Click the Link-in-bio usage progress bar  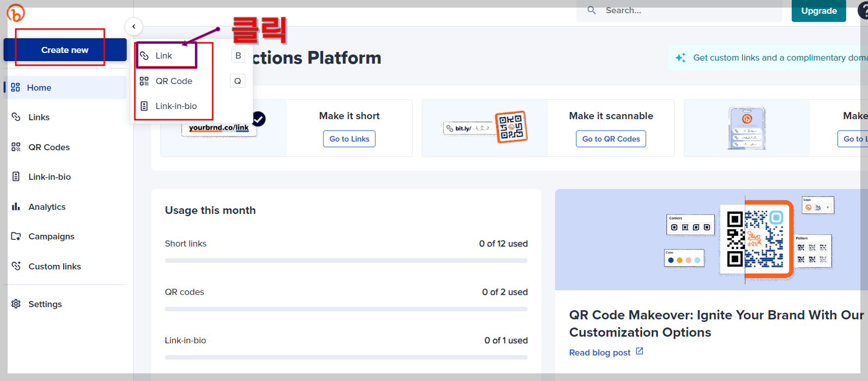pos(346,357)
